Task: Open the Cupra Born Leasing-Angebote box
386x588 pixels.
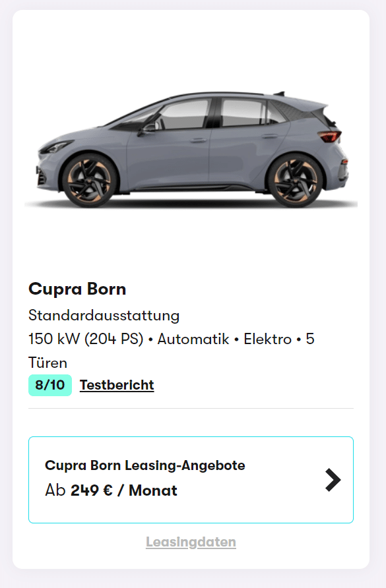Action: [191, 480]
